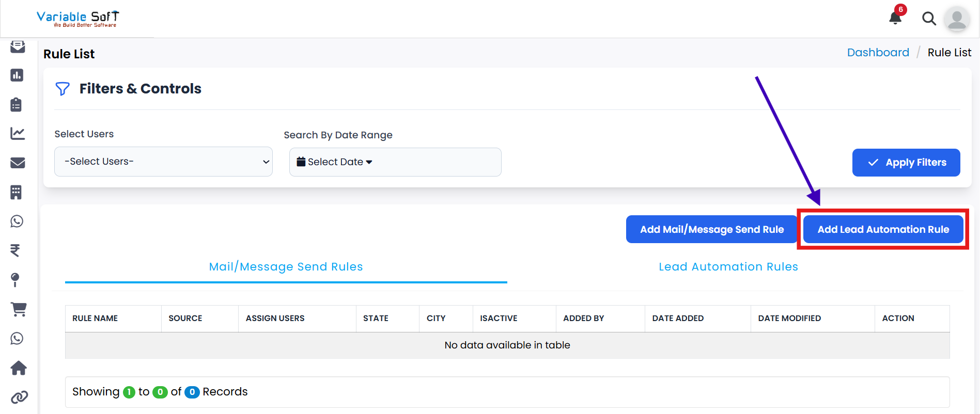The image size is (980, 414).
Task: Open the lower WhatsApp sidebar icon
Action: [x=17, y=339]
